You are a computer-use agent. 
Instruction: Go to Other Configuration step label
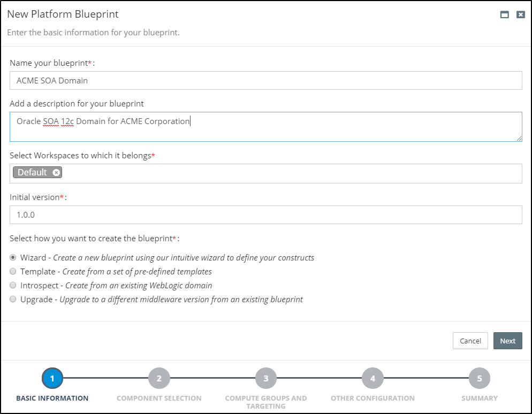373,398
